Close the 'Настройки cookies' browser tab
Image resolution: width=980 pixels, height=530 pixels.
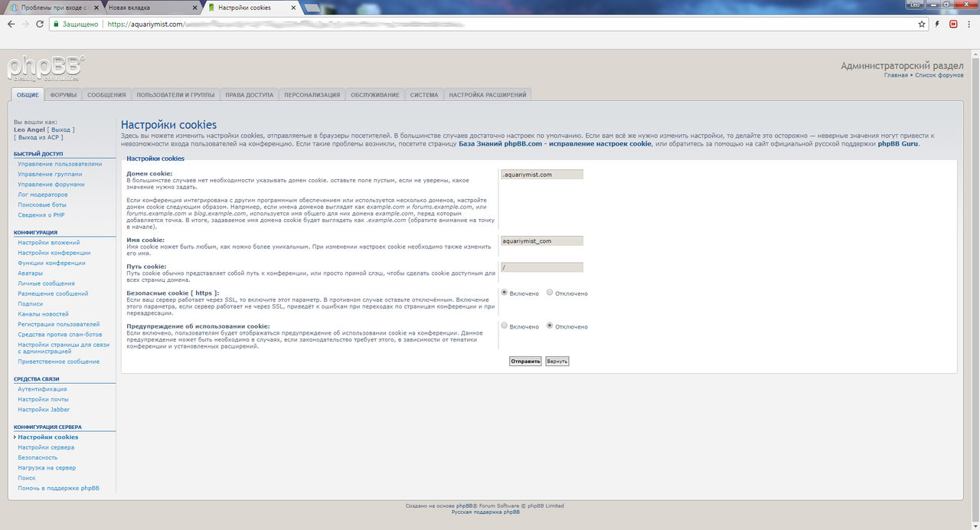[x=292, y=8]
